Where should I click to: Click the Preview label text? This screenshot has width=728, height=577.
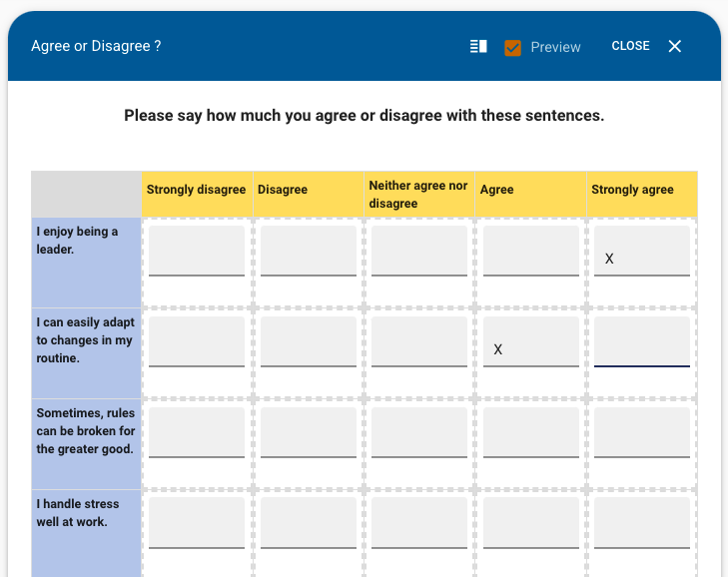tap(555, 47)
